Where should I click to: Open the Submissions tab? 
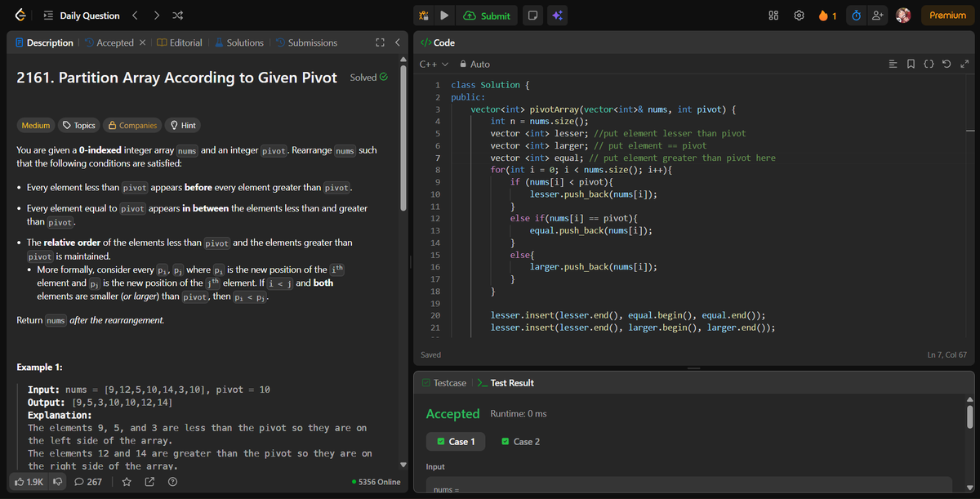coord(306,42)
